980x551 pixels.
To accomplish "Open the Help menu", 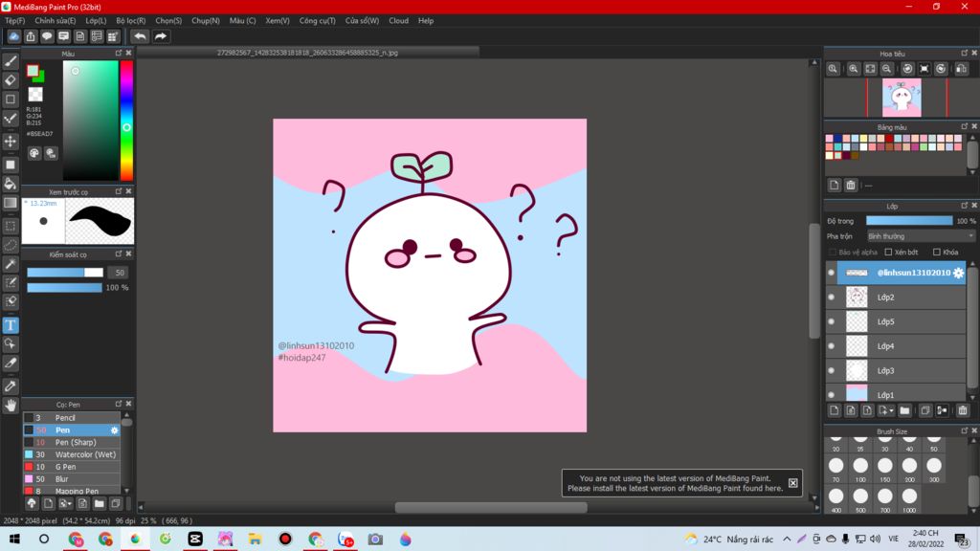I will click(x=426, y=21).
